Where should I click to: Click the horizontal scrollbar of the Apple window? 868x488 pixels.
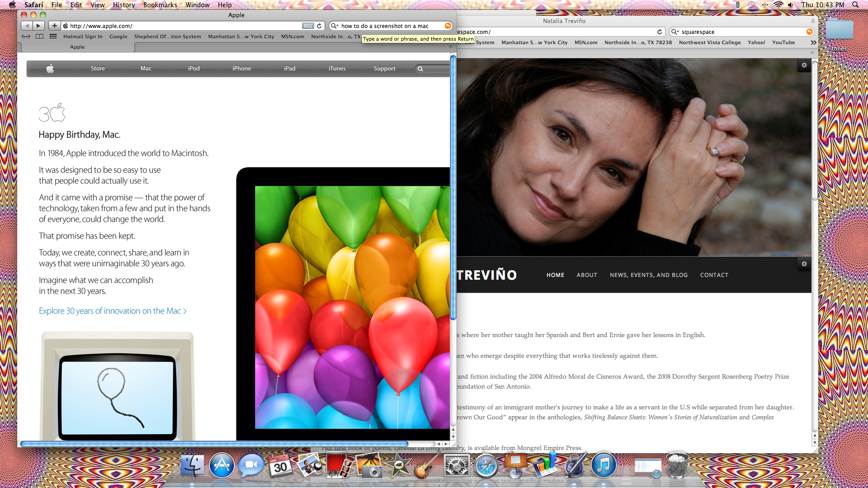click(x=214, y=444)
